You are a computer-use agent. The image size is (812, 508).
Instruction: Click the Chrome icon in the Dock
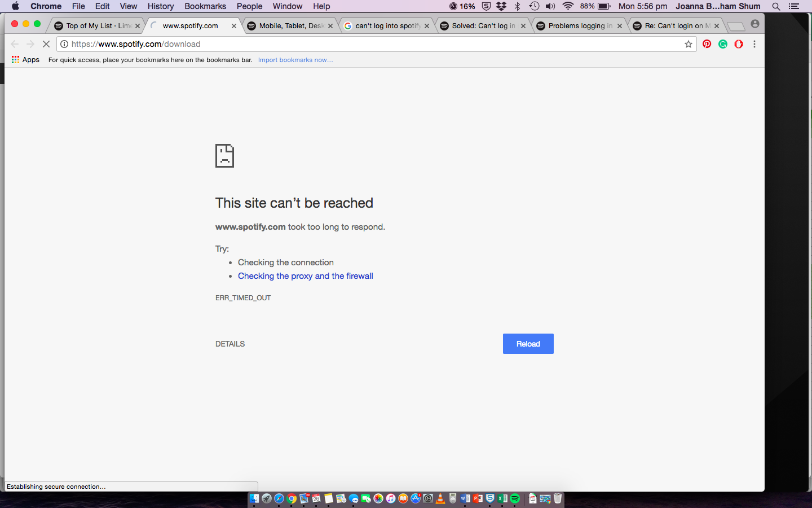pos(292,498)
